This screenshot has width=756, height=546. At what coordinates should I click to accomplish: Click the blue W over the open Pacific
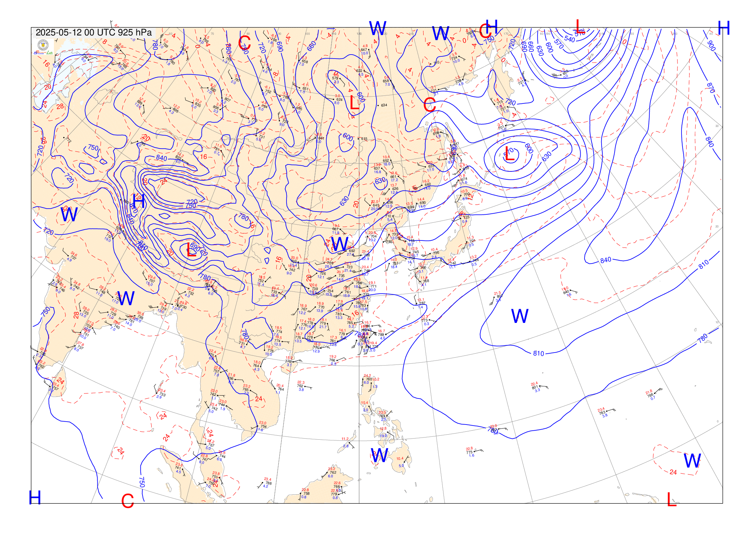[520, 316]
